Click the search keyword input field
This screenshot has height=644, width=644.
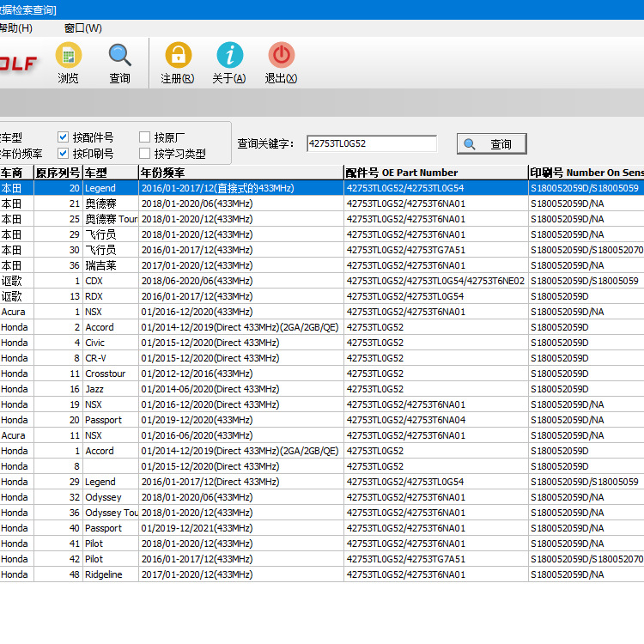pyautogui.click(x=371, y=144)
